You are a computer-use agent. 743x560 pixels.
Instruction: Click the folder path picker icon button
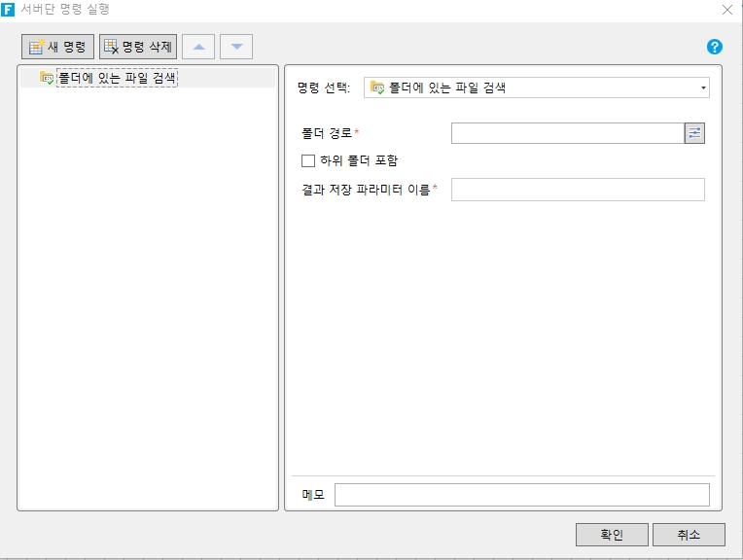point(694,133)
